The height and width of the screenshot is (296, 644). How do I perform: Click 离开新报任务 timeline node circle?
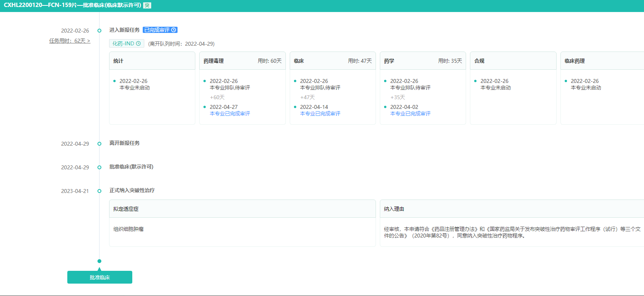[99, 144]
